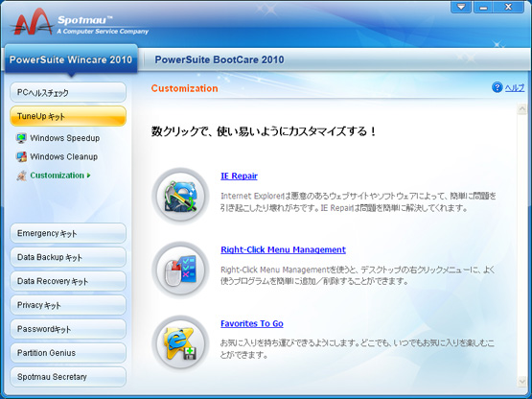
Task: Open Windows Speedup from sidebar
Action: [x=65, y=138]
